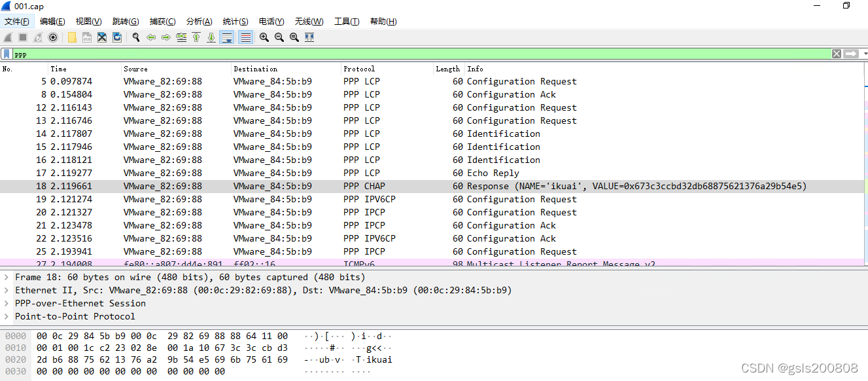Open a capture file with the folder icon

point(72,37)
